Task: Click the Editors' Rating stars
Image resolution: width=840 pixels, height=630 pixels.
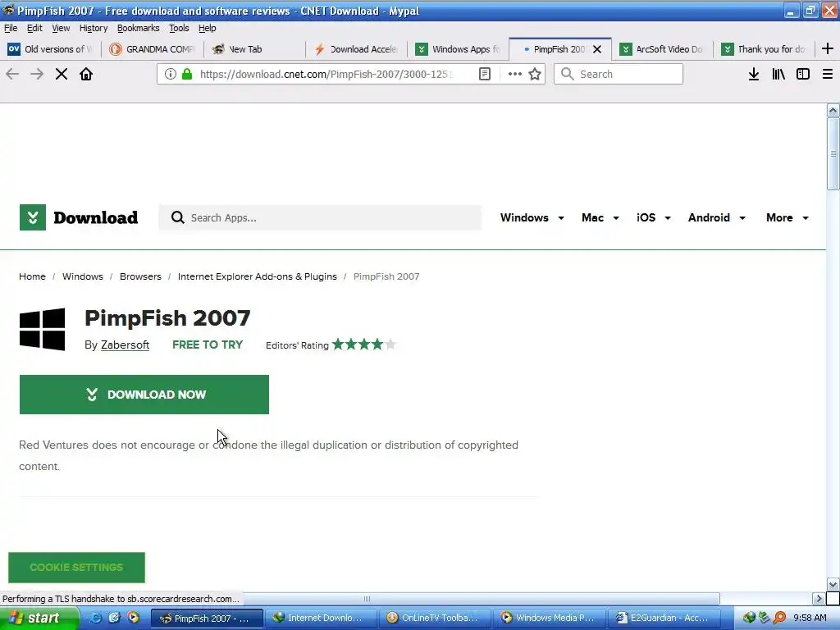Action: (x=363, y=345)
